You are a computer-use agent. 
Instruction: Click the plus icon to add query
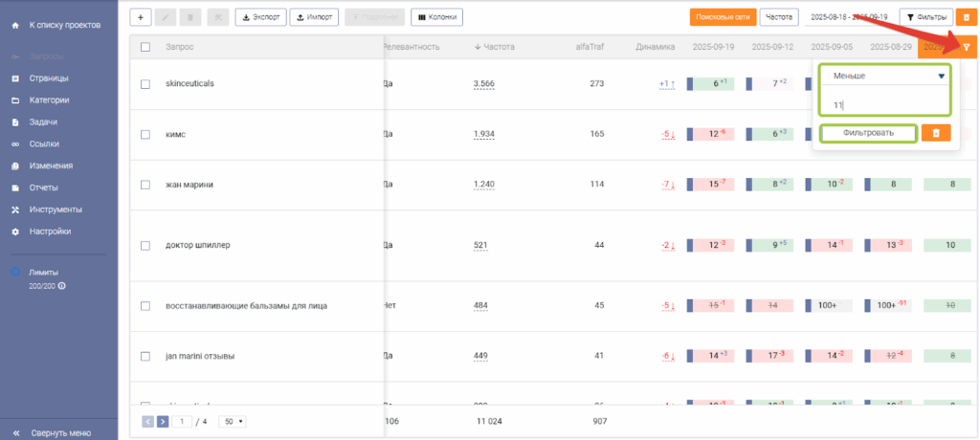point(140,16)
